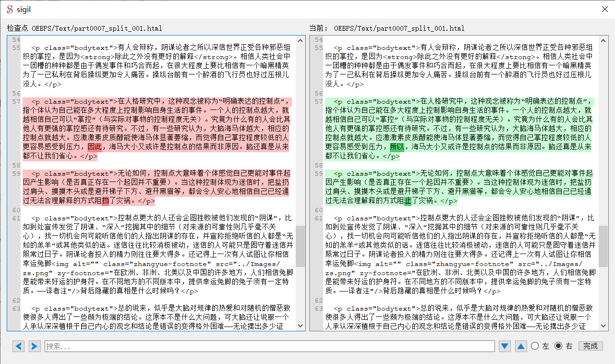Go to next difference with blue right arrow
Screen dimensions: 615x364
(x=34, y=346)
